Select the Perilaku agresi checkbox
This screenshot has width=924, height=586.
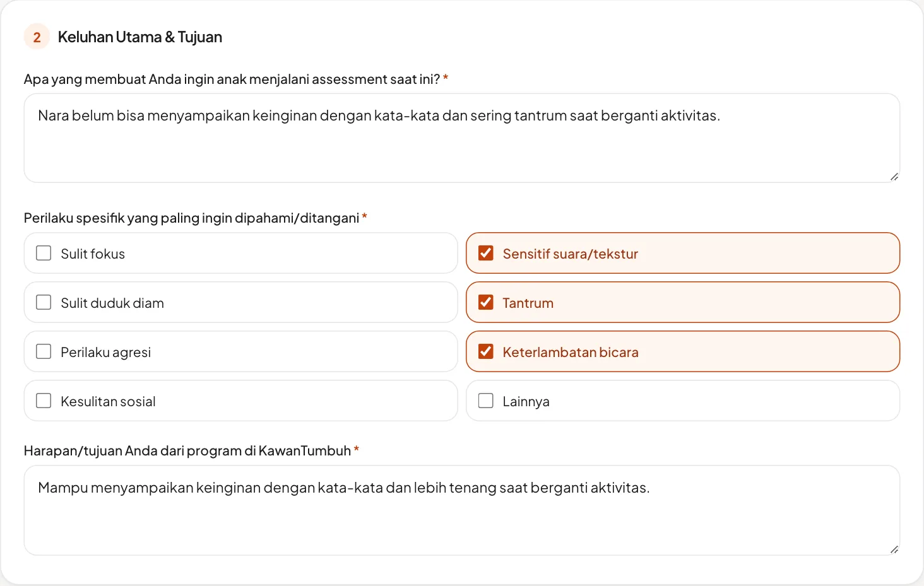[44, 351]
